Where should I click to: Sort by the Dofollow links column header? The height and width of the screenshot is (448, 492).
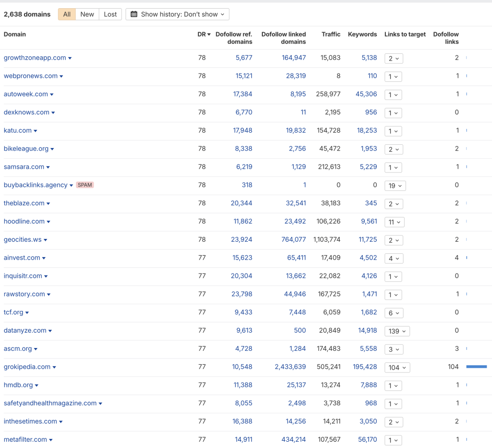point(446,37)
